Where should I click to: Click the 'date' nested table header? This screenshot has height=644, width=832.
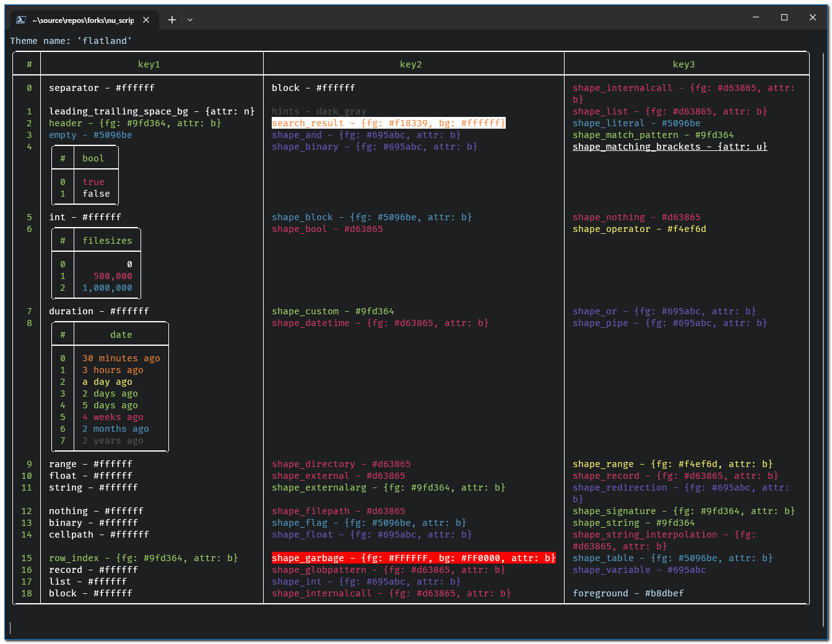[x=121, y=335]
